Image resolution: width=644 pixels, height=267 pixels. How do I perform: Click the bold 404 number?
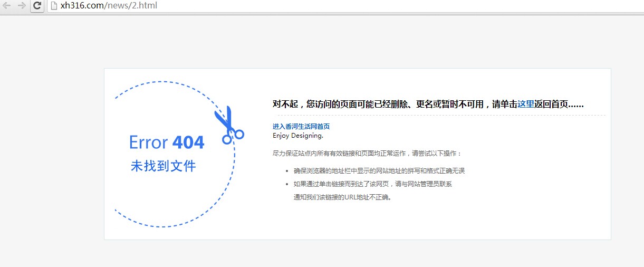pyautogui.click(x=188, y=142)
